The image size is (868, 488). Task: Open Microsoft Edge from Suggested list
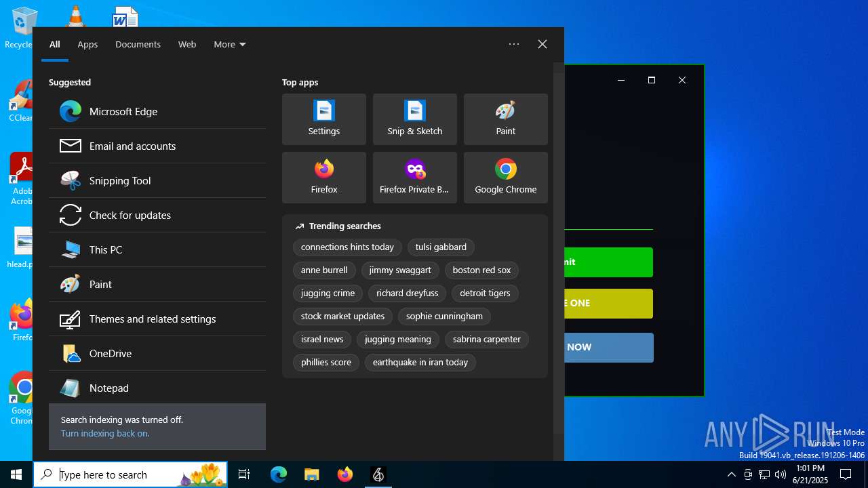click(157, 112)
